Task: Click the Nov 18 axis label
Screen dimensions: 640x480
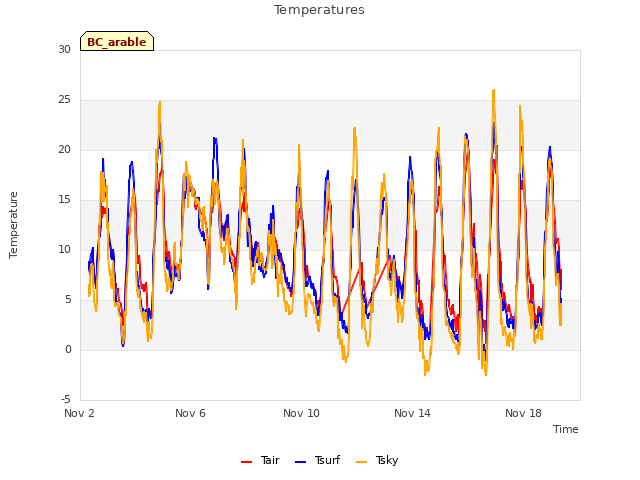Action: (523, 413)
